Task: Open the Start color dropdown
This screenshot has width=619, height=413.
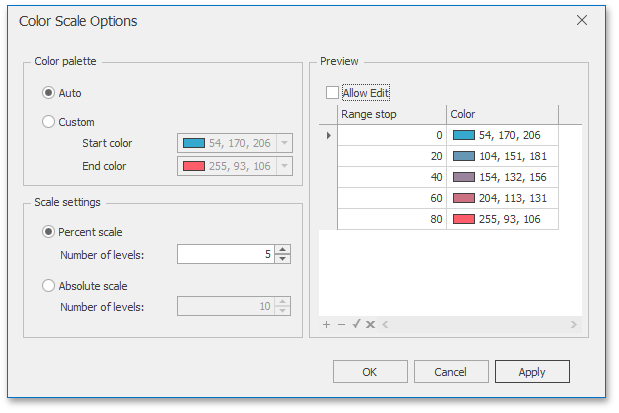Action: pyautogui.click(x=284, y=143)
